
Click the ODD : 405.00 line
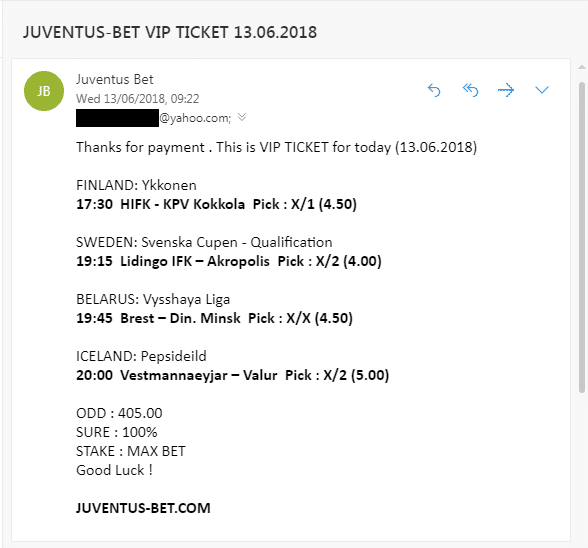coord(119,413)
